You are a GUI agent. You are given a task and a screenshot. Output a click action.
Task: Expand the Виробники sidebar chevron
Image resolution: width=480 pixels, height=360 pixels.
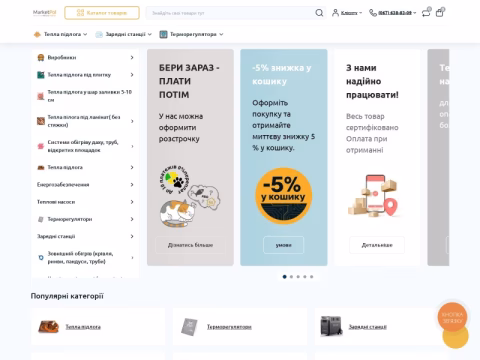132,58
